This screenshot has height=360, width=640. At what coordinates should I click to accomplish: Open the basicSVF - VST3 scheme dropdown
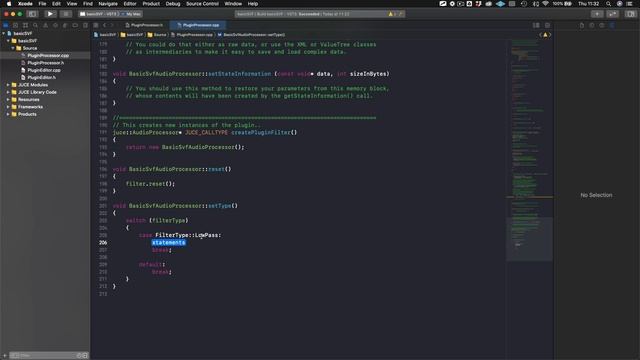[x=99, y=14]
